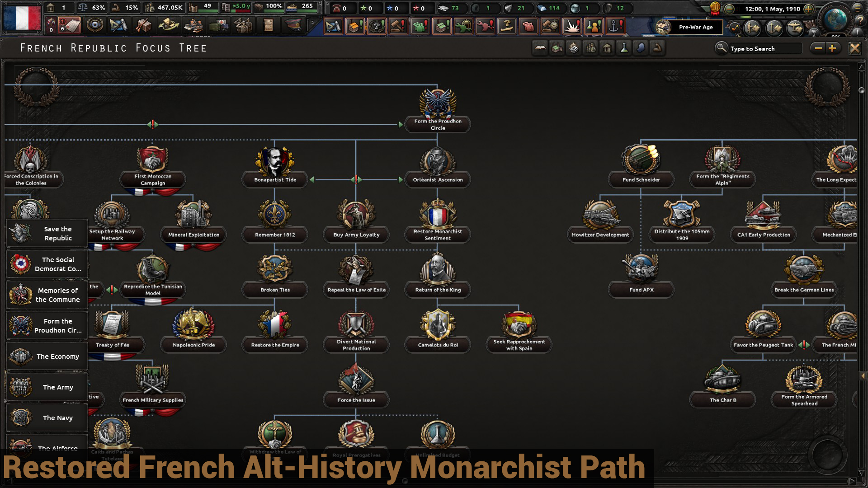
Task: Toggle the blue territory focus filter
Action: coord(641,47)
